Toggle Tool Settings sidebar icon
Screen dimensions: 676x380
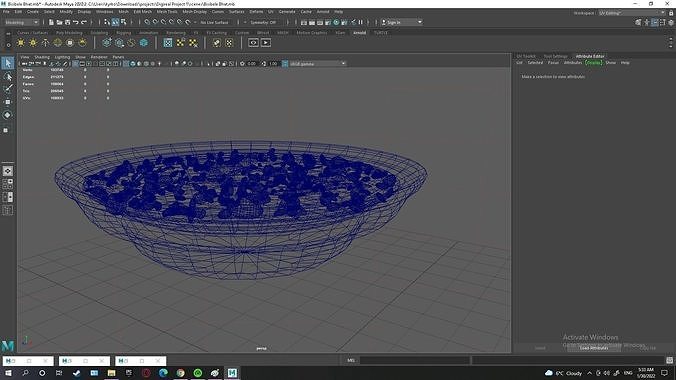coord(663,22)
